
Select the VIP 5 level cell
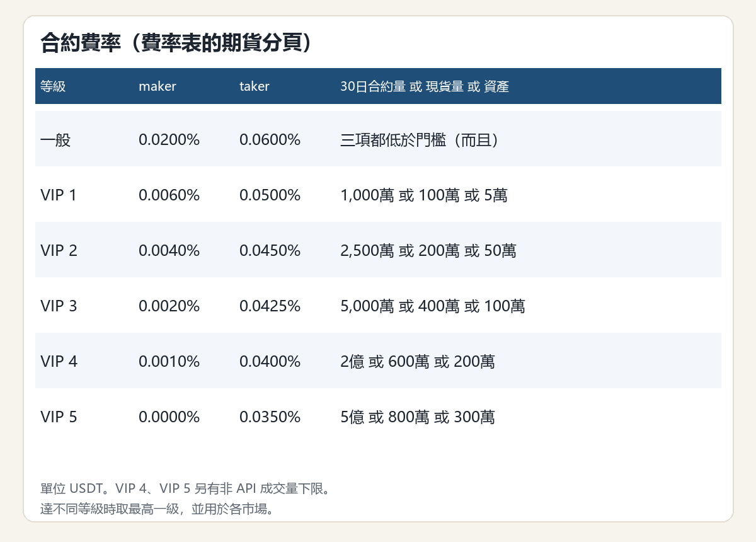point(59,417)
